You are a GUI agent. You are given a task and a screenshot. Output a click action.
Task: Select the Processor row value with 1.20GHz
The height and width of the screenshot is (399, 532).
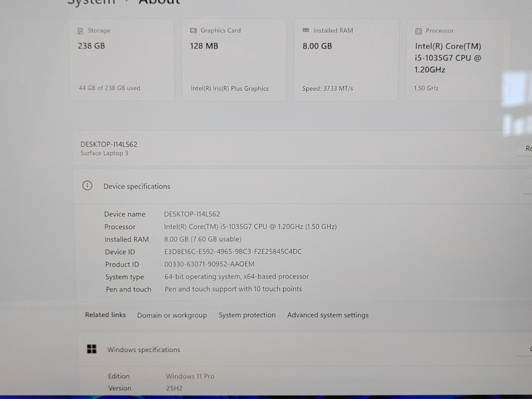click(250, 227)
